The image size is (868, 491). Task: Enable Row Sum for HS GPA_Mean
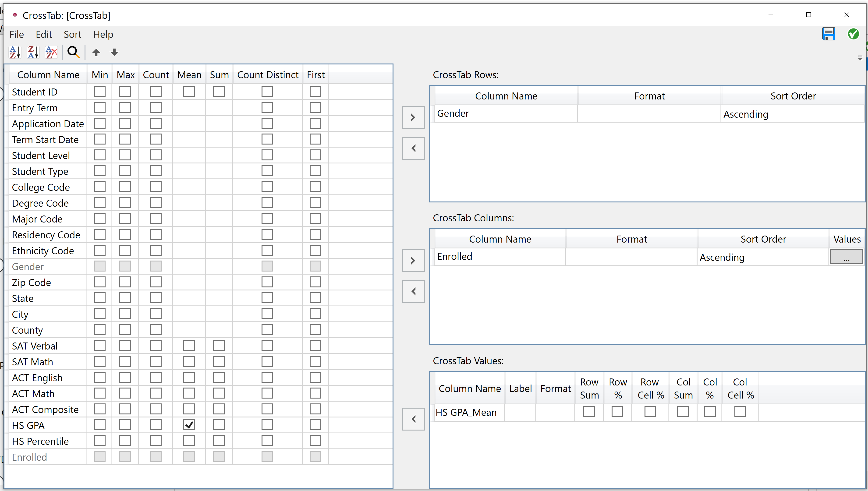pos(589,412)
